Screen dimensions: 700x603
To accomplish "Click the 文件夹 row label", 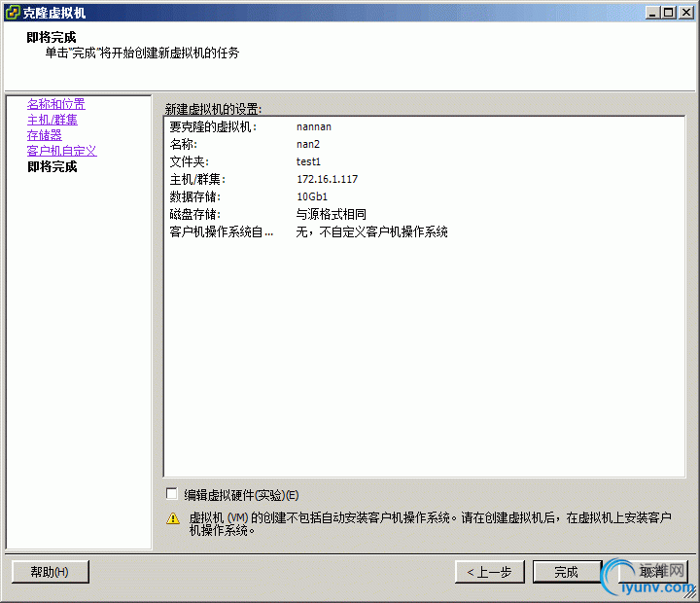I will 190,161.
